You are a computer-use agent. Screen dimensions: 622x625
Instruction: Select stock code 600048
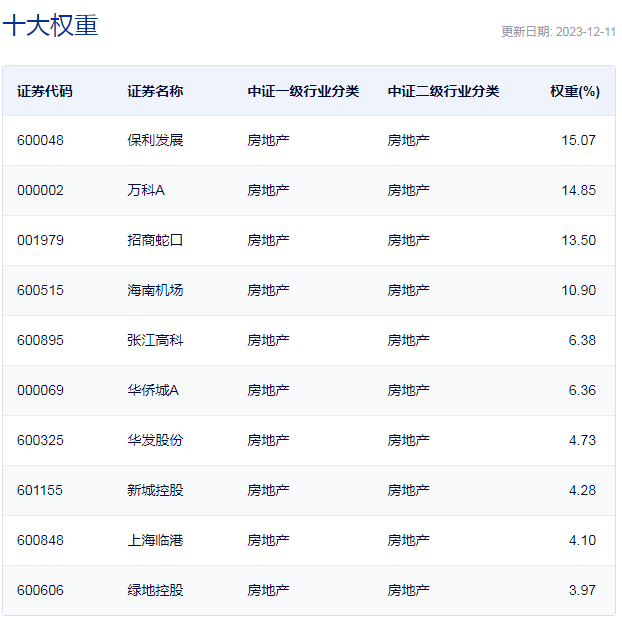[x=40, y=140]
